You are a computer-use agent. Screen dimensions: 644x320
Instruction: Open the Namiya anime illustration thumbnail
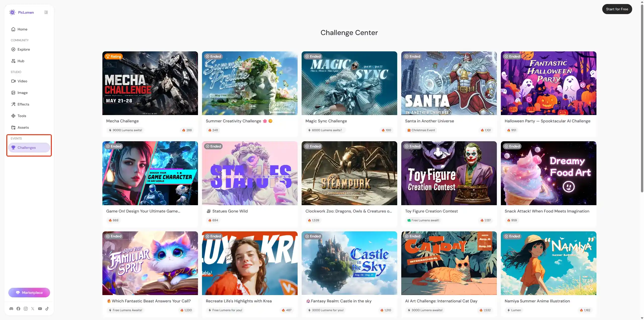coord(548,263)
